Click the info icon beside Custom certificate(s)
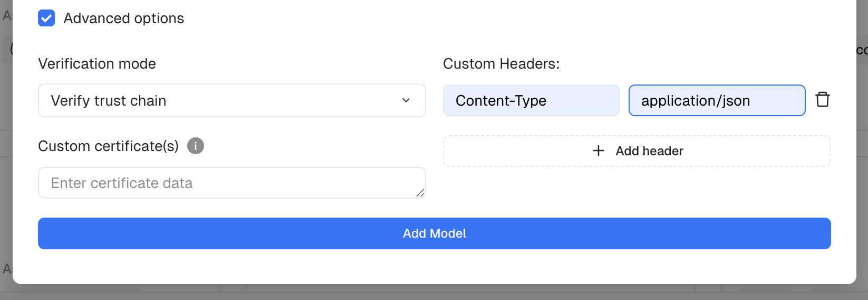The image size is (868, 300). click(196, 146)
